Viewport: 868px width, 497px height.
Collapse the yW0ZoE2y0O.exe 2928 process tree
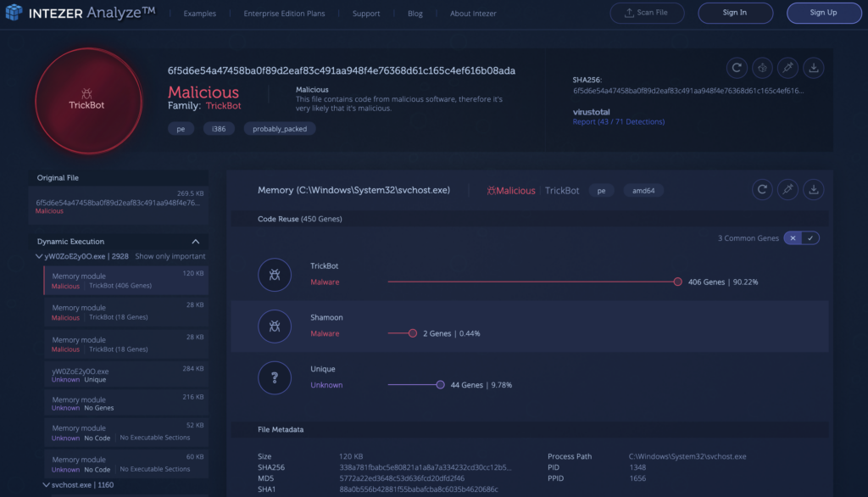39,256
